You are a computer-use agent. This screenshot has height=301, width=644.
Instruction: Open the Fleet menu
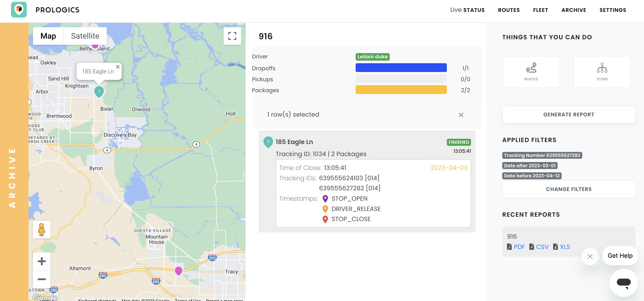[540, 10]
